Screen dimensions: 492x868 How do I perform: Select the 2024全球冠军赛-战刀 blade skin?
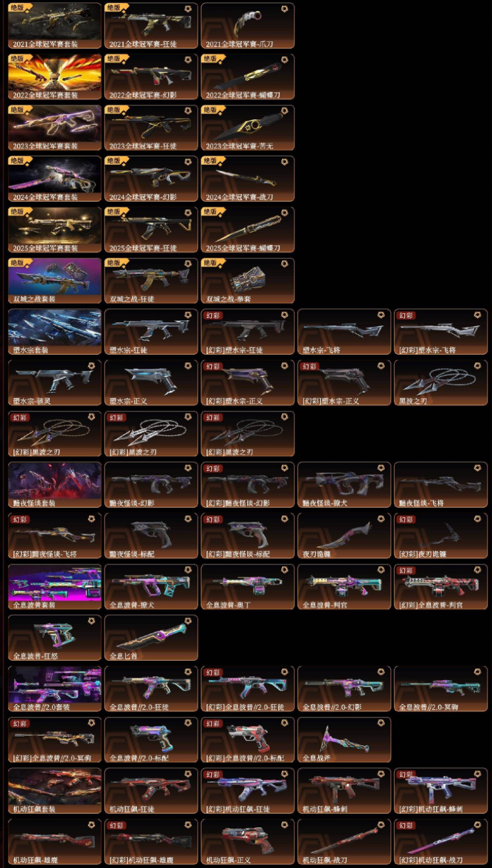247,178
